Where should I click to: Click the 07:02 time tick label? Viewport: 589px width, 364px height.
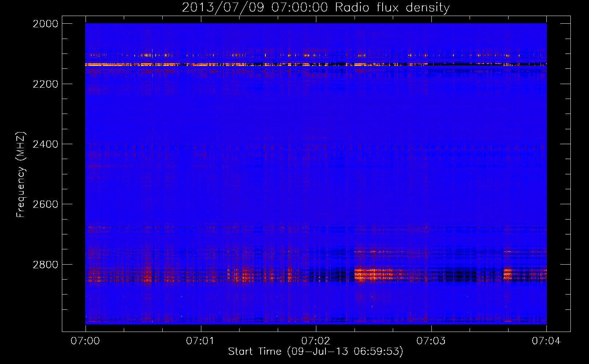[316, 341]
